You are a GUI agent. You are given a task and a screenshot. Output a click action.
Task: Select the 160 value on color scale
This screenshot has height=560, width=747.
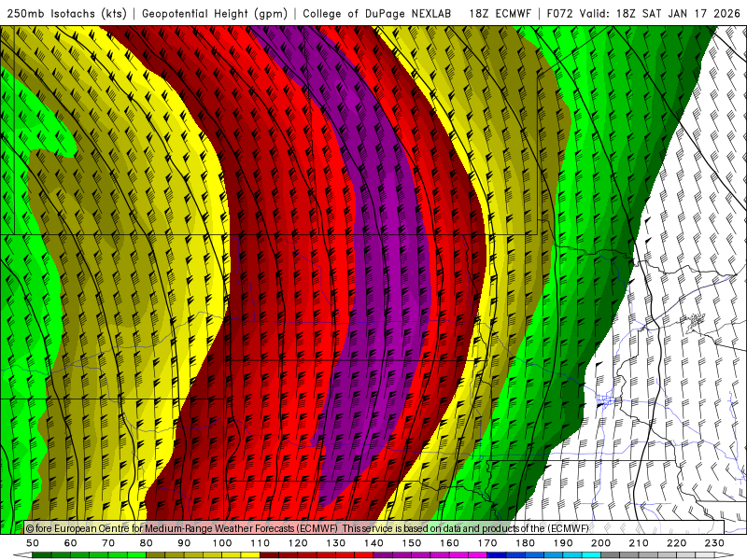point(449,543)
